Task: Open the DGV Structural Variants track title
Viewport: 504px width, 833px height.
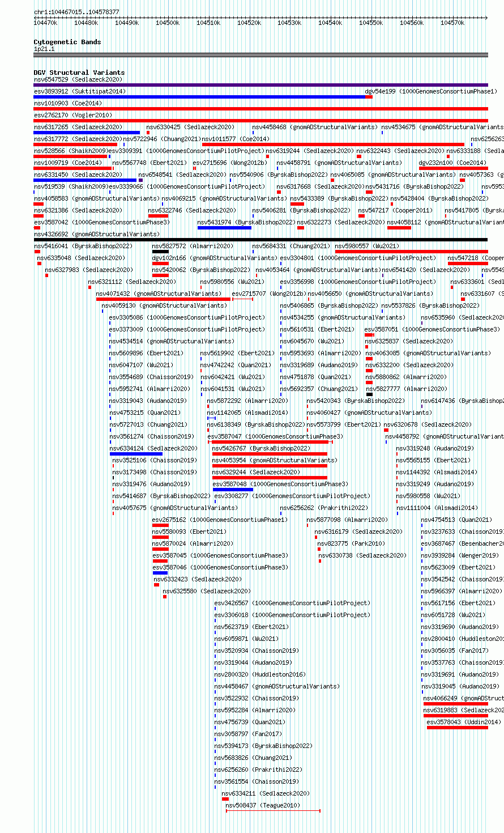Action: [x=79, y=73]
